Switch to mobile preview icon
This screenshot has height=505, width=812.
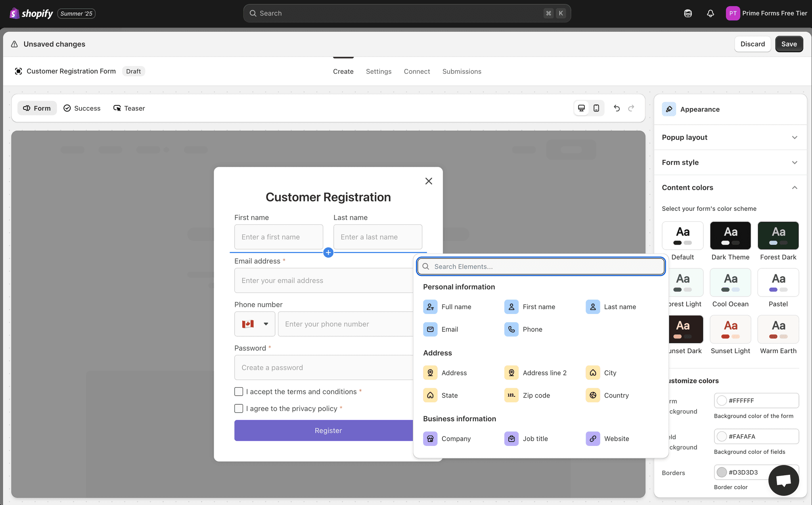coord(596,108)
